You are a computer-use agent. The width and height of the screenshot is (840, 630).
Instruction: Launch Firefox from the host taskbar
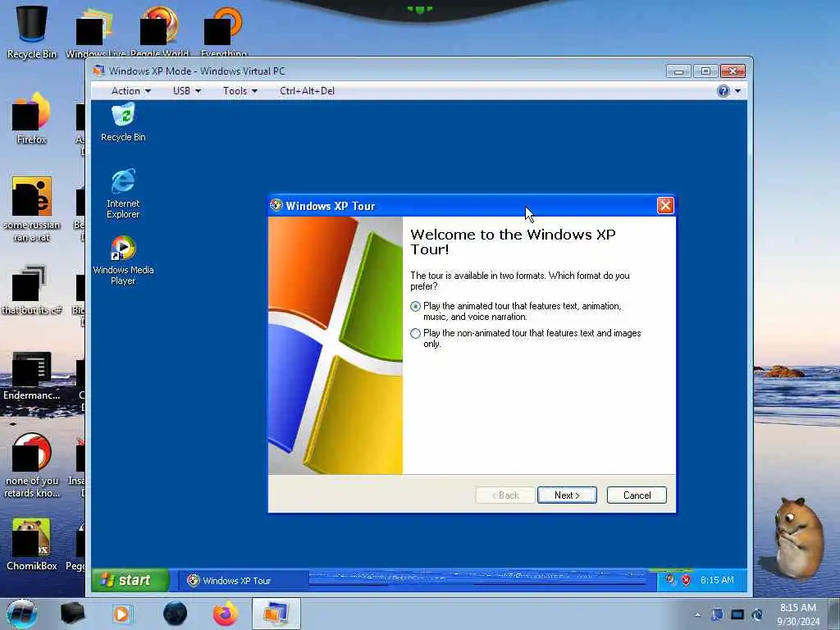[x=226, y=614]
